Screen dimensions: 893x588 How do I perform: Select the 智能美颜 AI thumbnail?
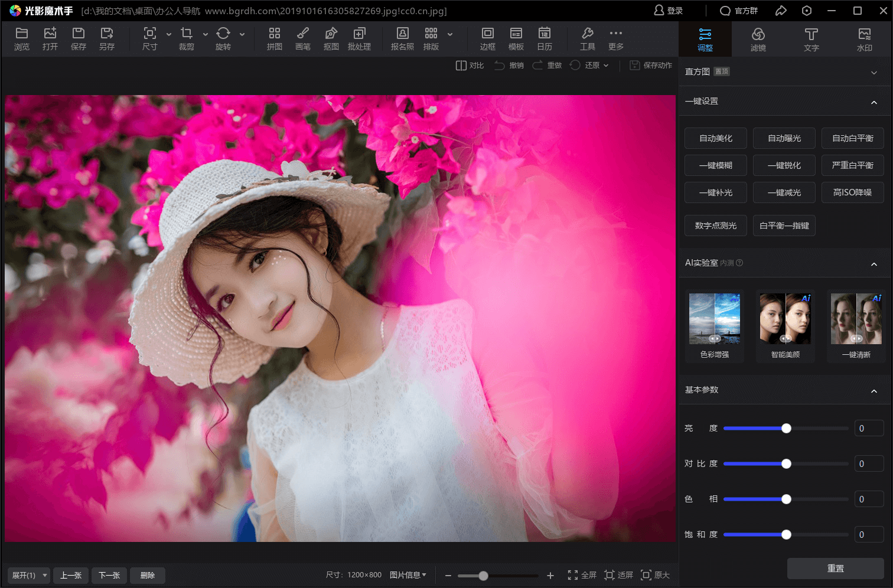(785, 319)
